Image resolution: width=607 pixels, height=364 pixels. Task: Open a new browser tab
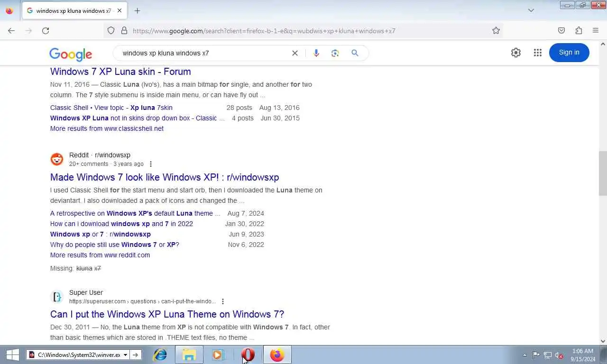pyautogui.click(x=137, y=10)
